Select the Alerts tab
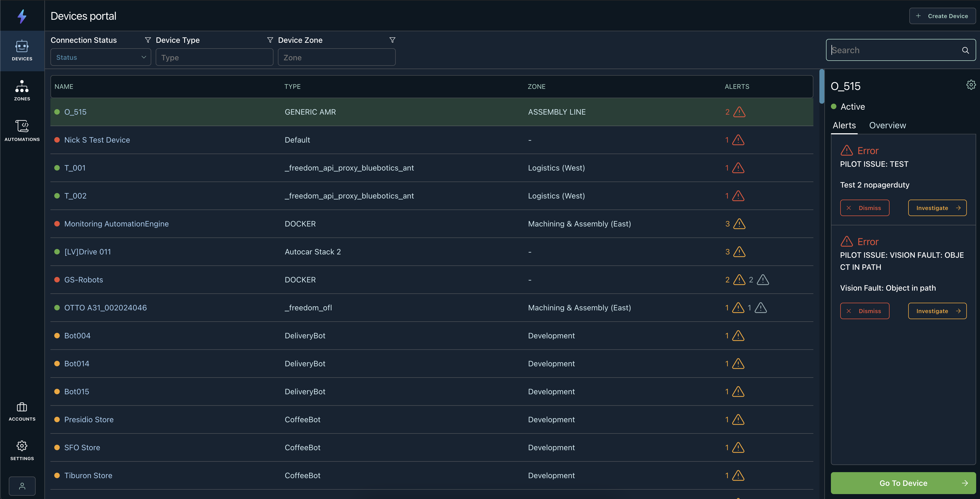 [x=844, y=126]
